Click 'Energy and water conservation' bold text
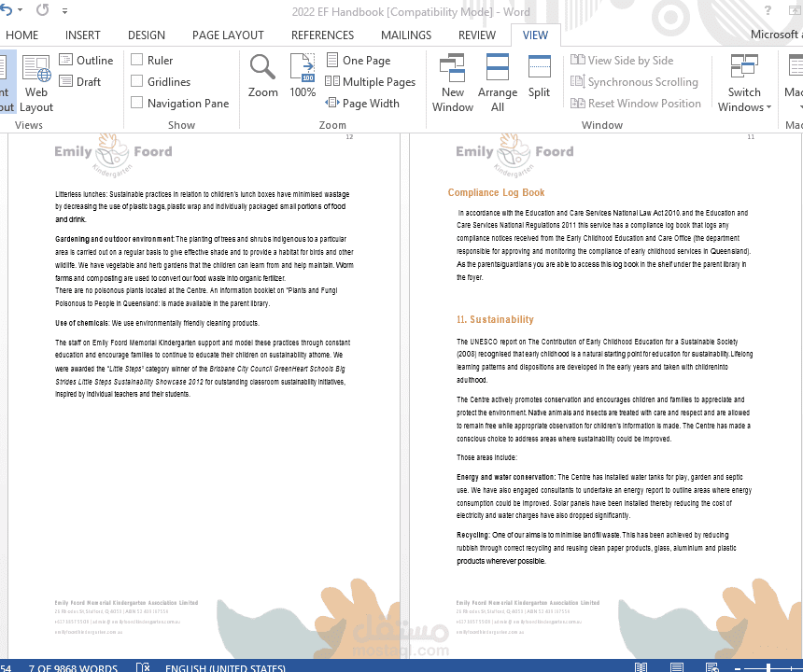 [505, 477]
